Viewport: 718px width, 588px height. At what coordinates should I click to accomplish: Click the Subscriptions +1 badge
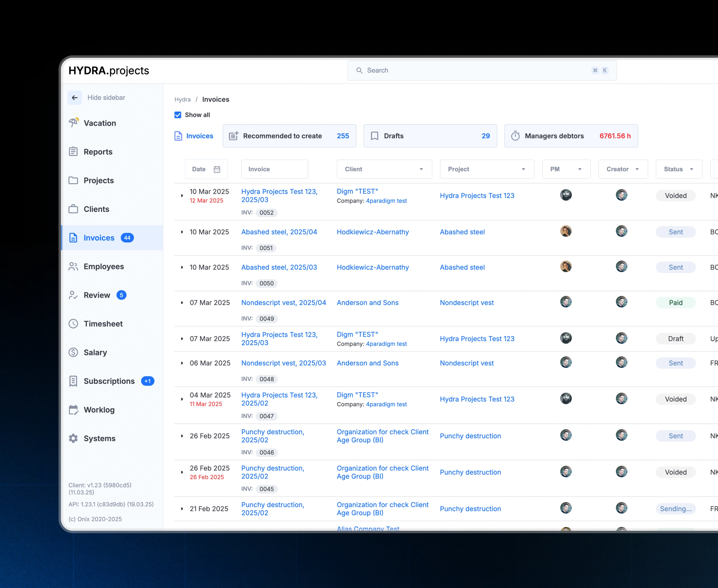(x=147, y=381)
